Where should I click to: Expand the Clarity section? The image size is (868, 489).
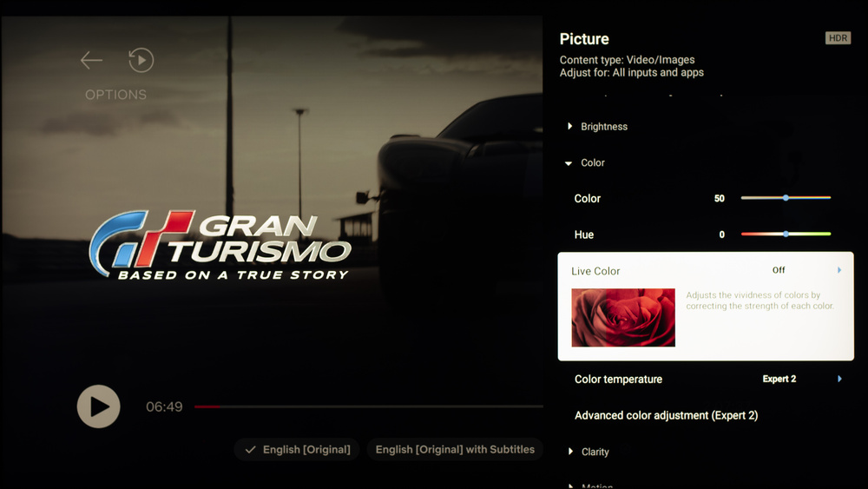(595, 452)
